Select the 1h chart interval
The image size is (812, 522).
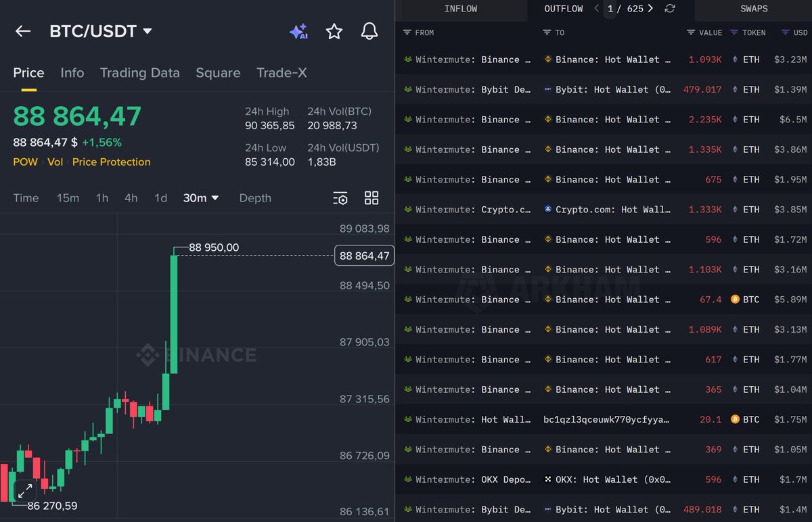102,198
